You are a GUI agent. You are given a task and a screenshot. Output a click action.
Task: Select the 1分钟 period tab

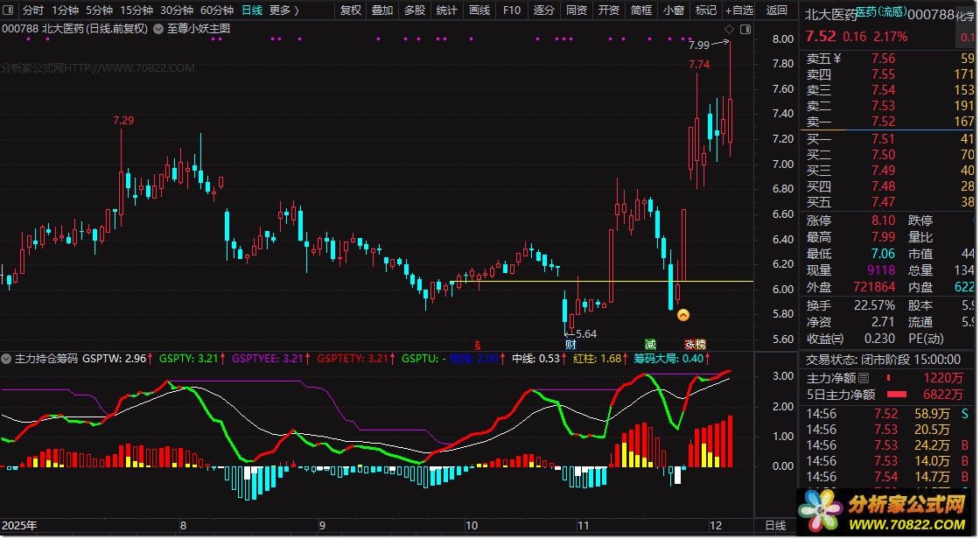pos(65,10)
